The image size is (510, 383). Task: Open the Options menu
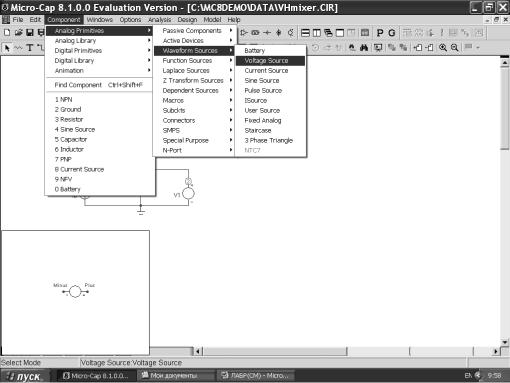pyautogui.click(x=130, y=20)
